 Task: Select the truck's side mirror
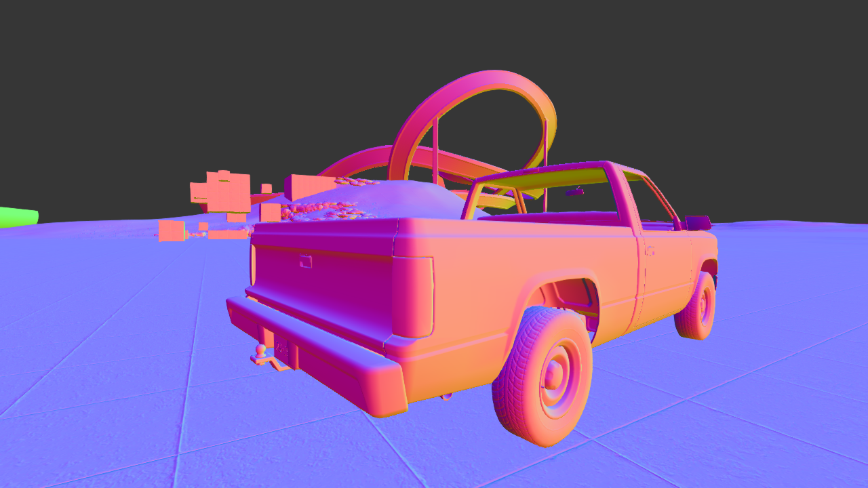tap(698, 222)
